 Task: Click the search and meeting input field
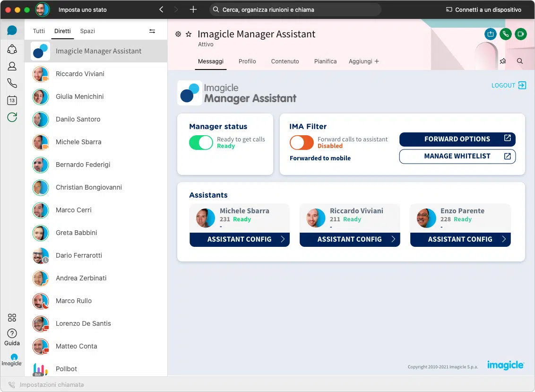click(295, 9)
